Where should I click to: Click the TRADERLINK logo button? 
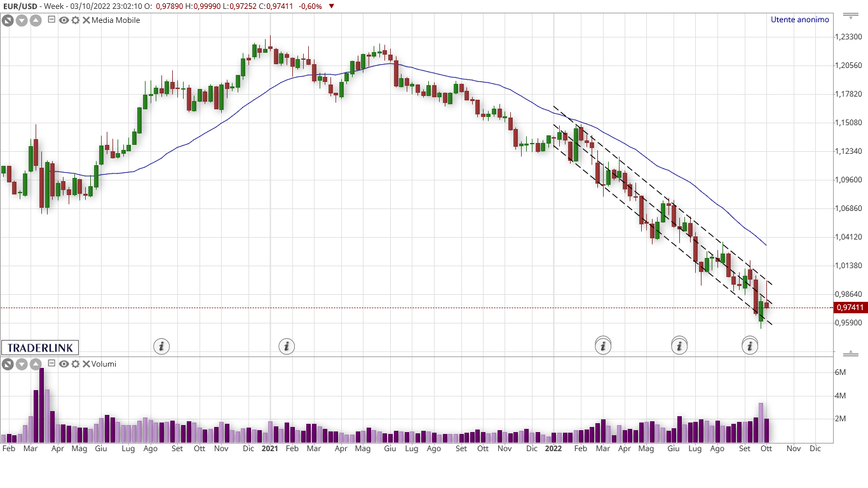tap(40, 348)
